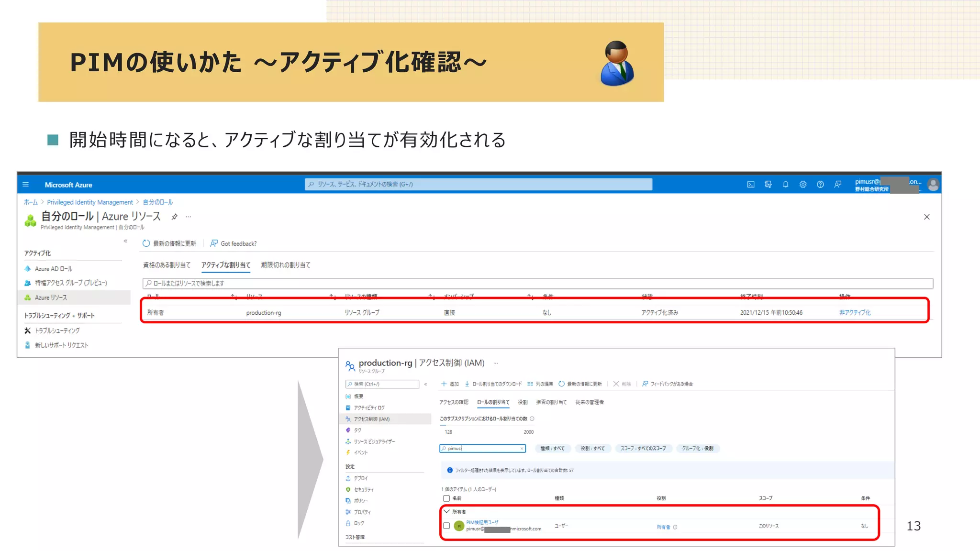The width and height of the screenshot is (980, 551).
Task: Click ロール割り当てのダウンロード
Action: tap(493, 384)
